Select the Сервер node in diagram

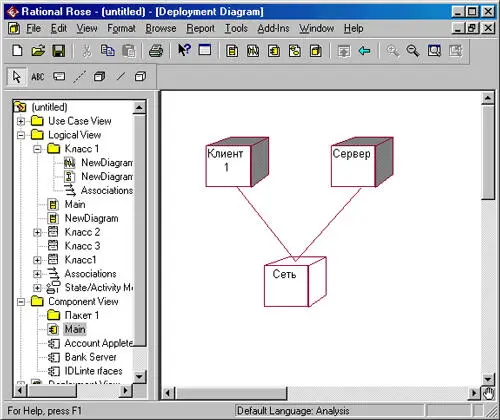[x=362, y=162]
